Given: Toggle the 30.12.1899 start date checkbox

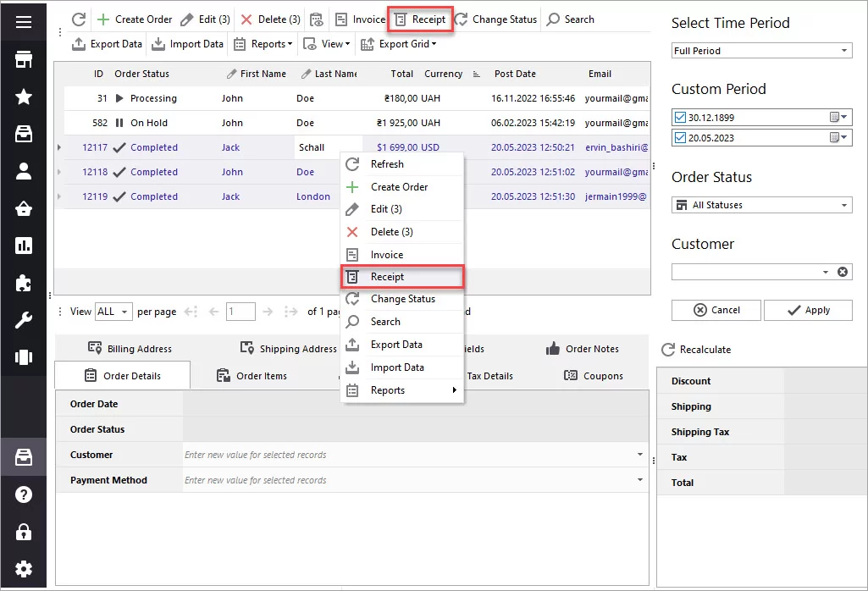Looking at the screenshot, I should pos(680,117).
